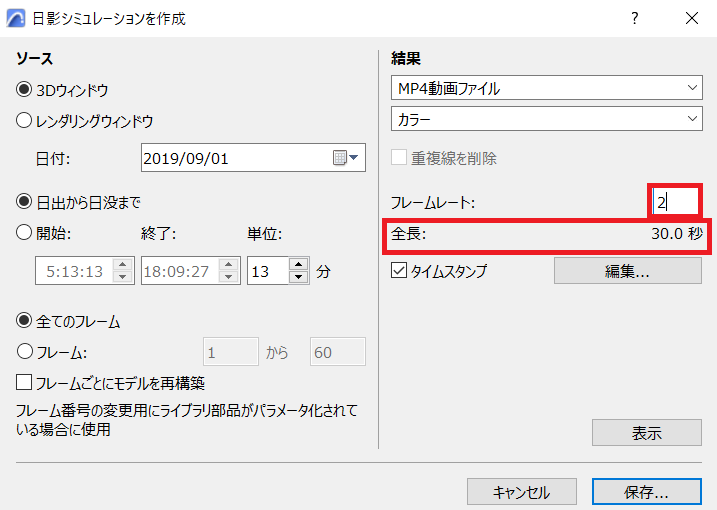Click the フレームレート input field
Viewport: 717px width, 510px height.
pos(675,202)
